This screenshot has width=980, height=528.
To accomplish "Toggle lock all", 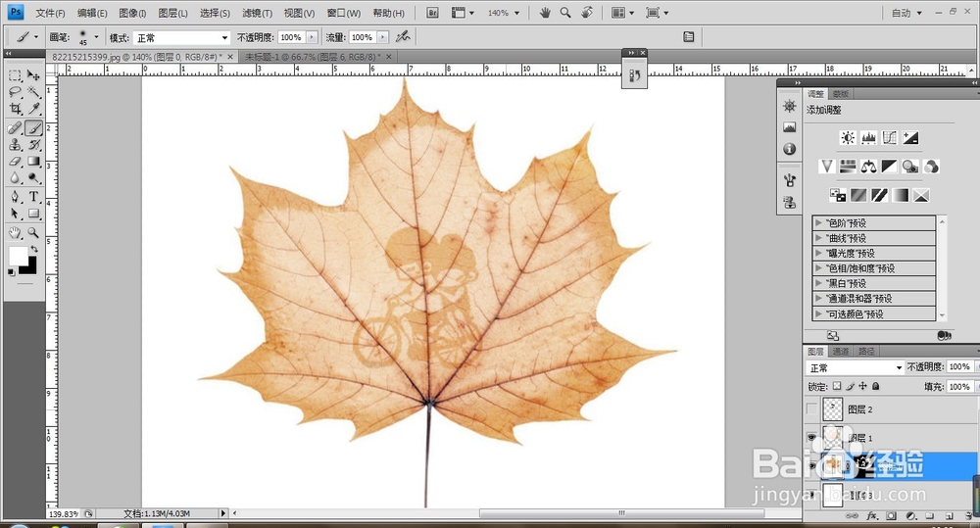I will 876,386.
